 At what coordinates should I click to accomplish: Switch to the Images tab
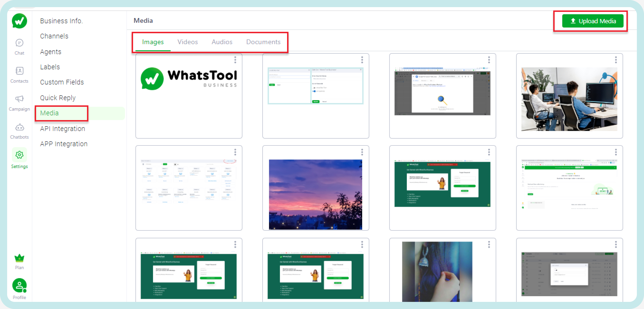coord(153,42)
